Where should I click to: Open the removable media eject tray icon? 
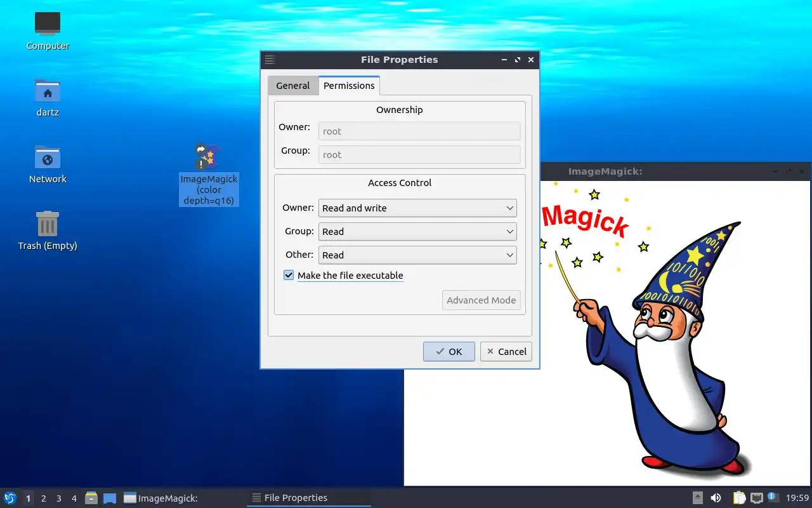[698, 498]
